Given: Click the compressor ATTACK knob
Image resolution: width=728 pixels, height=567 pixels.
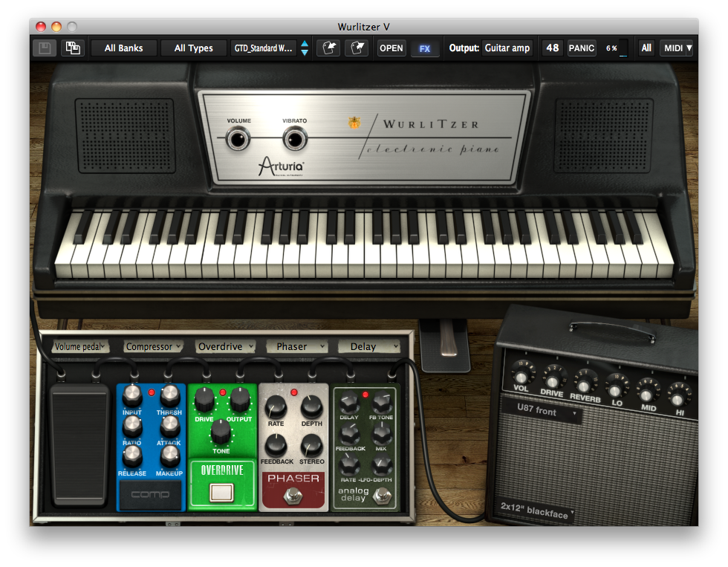Looking at the screenshot, I should (x=170, y=426).
